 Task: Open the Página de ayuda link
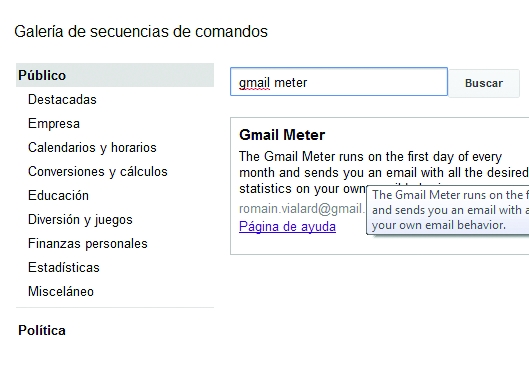[287, 227]
